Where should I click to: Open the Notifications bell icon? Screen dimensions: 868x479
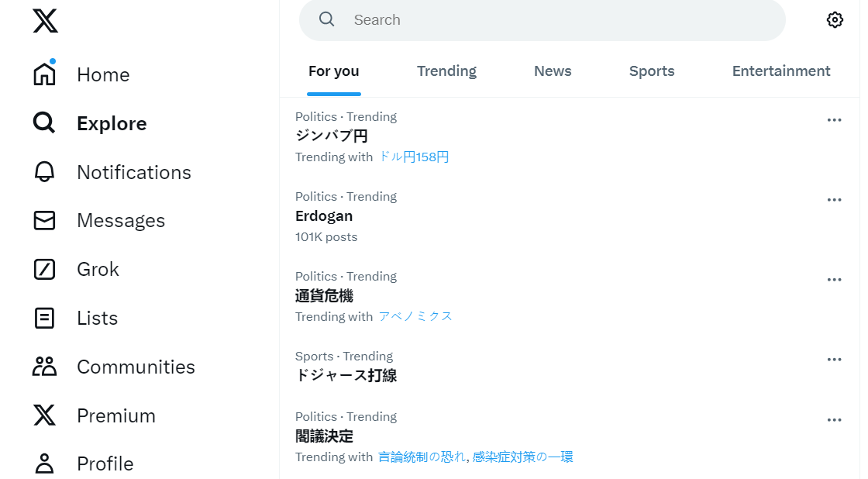click(45, 172)
